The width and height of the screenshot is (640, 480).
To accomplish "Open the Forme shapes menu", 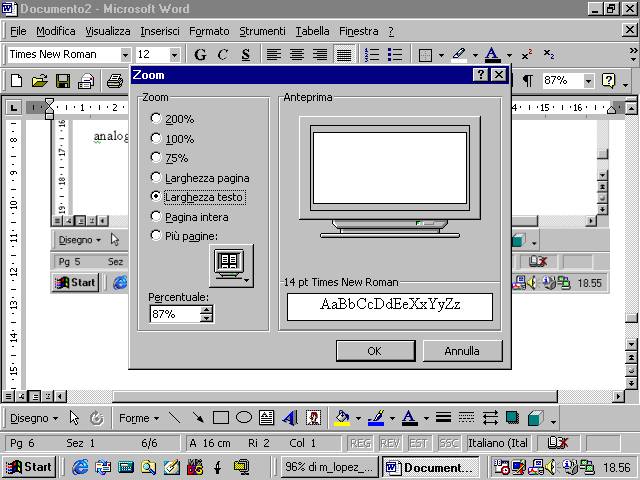I will pyautogui.click(x=139, y=418).
